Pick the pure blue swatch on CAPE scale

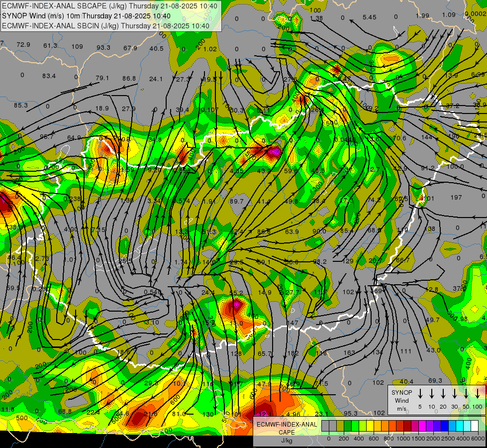point(444,426)
